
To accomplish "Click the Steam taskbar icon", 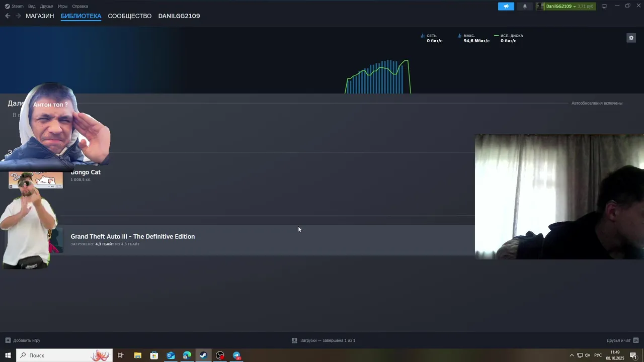I will pyautogui.click(x=203, y=355).
